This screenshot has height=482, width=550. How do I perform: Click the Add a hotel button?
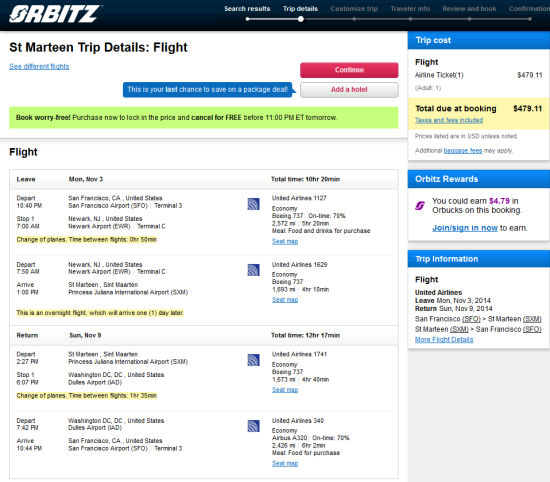pyautogui.click(x=349, y=89)
